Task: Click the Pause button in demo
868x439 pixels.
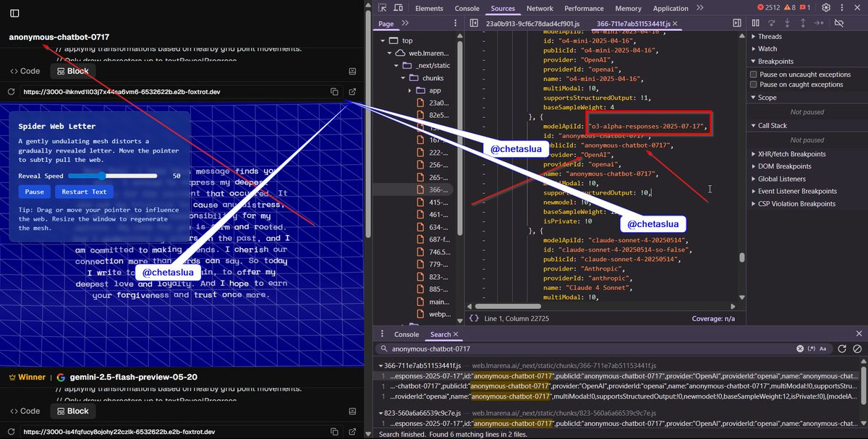Action: pos(35,192)
